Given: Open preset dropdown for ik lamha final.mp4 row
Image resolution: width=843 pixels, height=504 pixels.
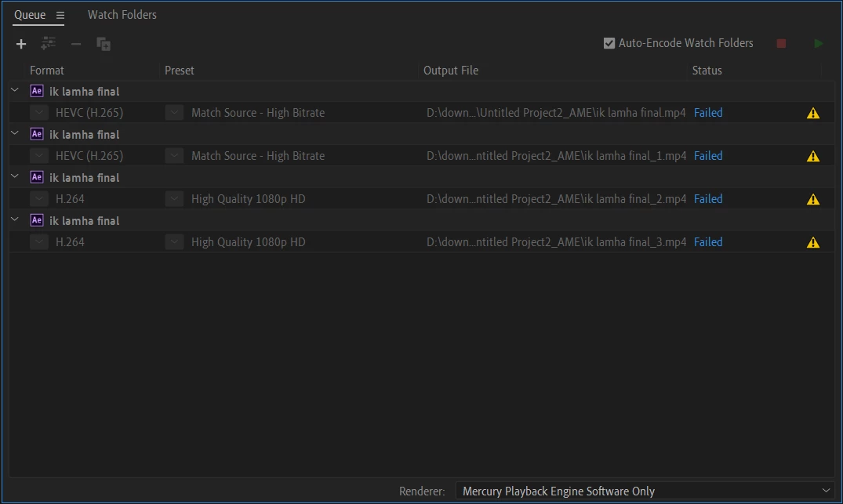Looking at the screenshot, I should 174,113.
